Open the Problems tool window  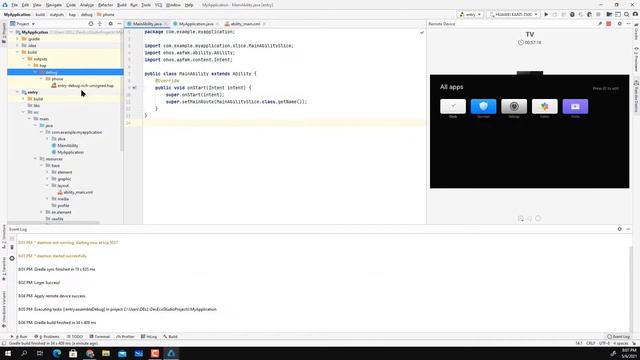pyautogui.click(x=47, y=337)
